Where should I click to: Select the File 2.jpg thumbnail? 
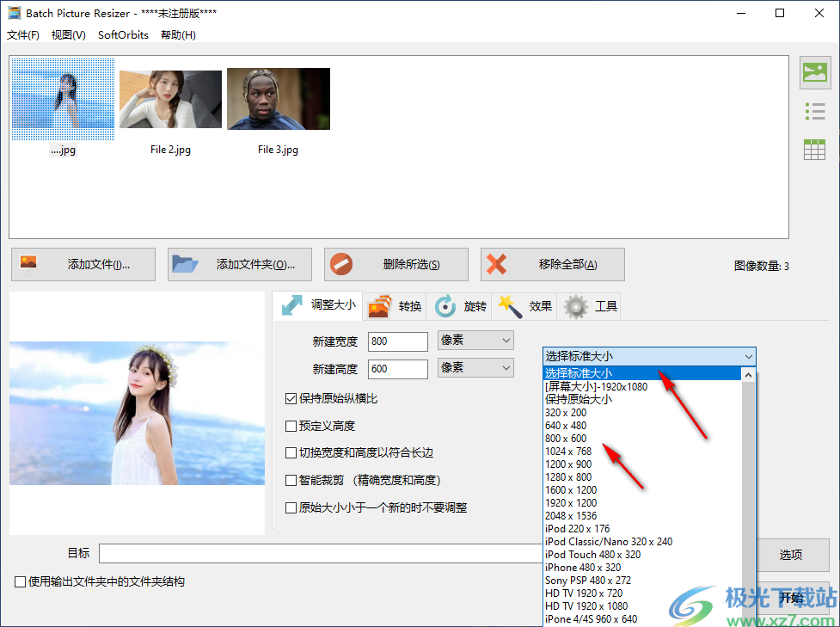tap(170, 99)
